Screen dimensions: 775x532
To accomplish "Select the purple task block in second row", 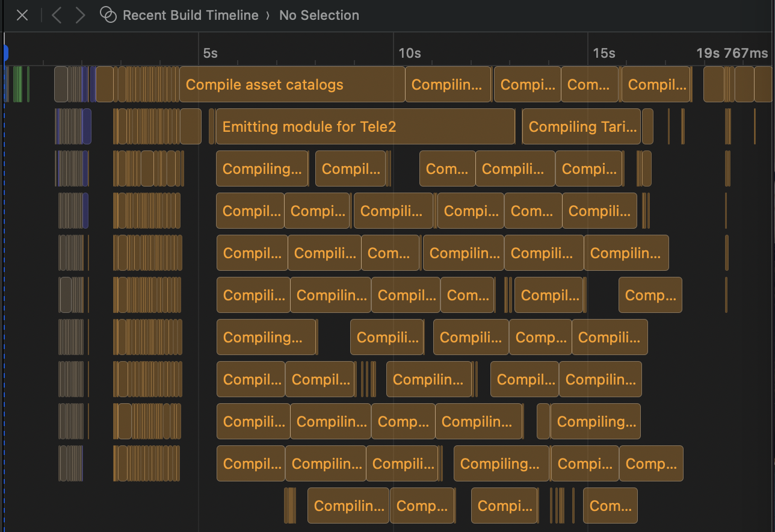I will click(x=87, y=126).
